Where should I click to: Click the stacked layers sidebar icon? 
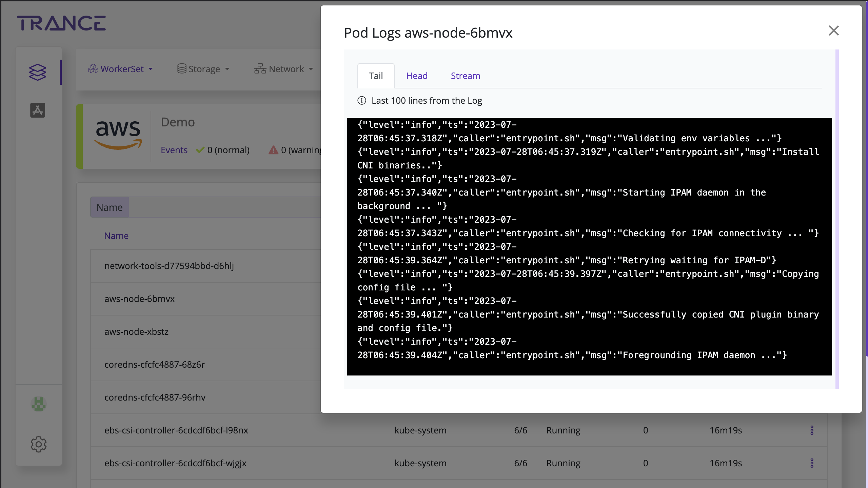[x=37, y=72]
